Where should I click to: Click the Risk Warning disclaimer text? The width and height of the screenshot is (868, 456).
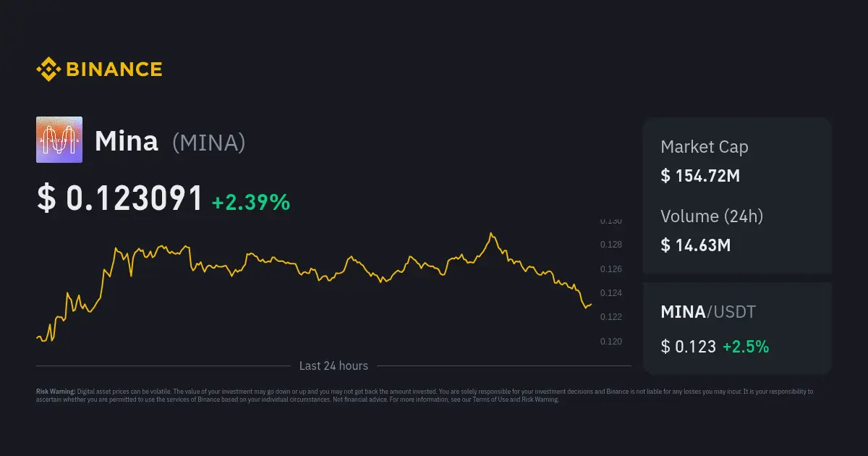pyautogui.click(x=424, y=395)
